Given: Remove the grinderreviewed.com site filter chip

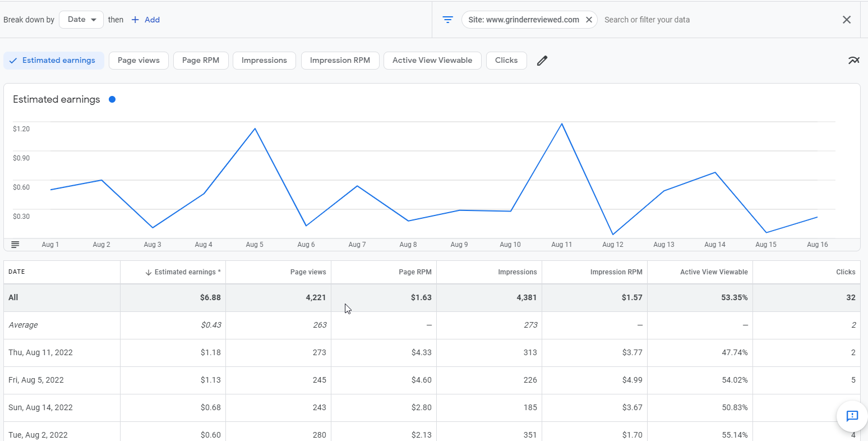Looking at the screenshot, I should click(x=589, y=20).
